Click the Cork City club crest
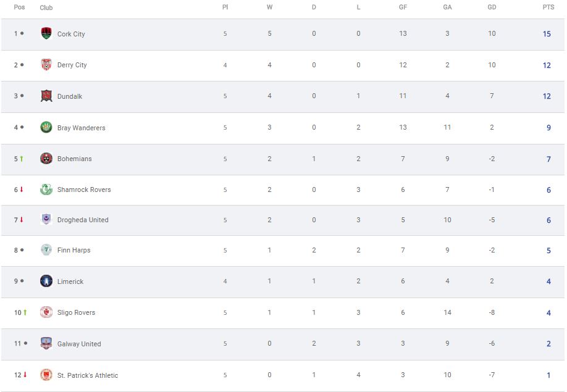This screenshot has height=392, width=567. [x=46, y=33]
